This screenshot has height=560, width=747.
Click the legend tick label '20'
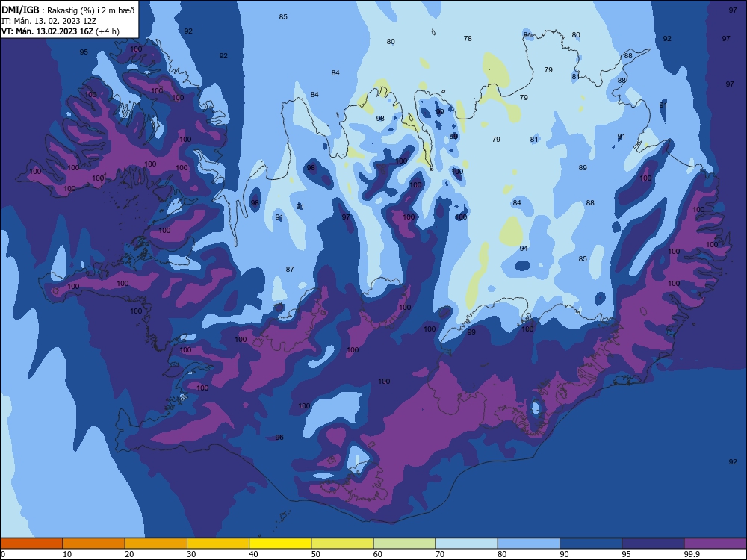pyautogui.click(x=129, y=554)
